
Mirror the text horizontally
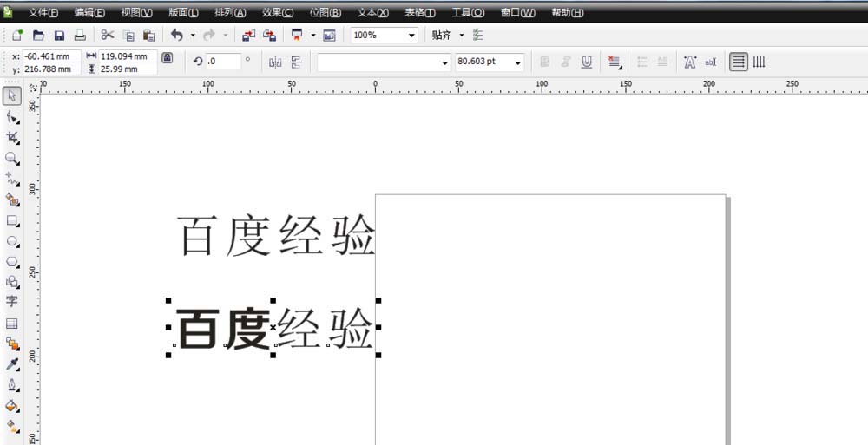point(275,62)
